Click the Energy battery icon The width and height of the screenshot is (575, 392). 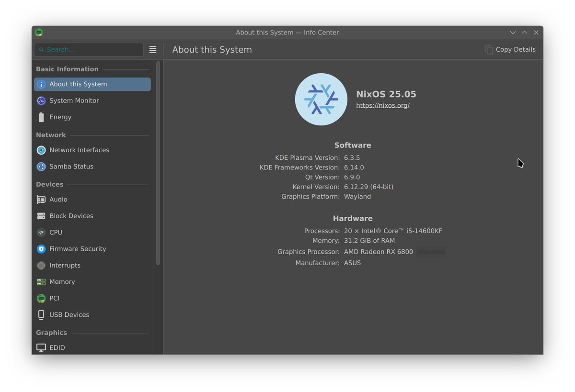point(41,117)
